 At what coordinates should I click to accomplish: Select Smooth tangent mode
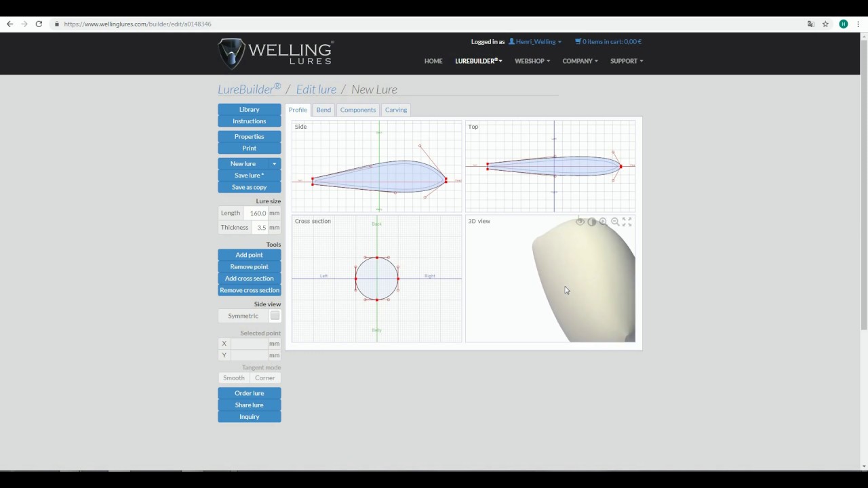(234, 378)
